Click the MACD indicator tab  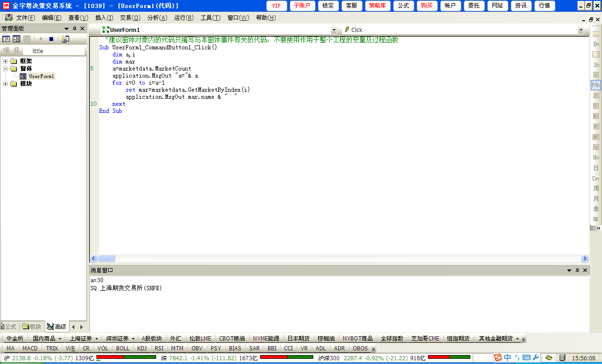coord(30,348)
